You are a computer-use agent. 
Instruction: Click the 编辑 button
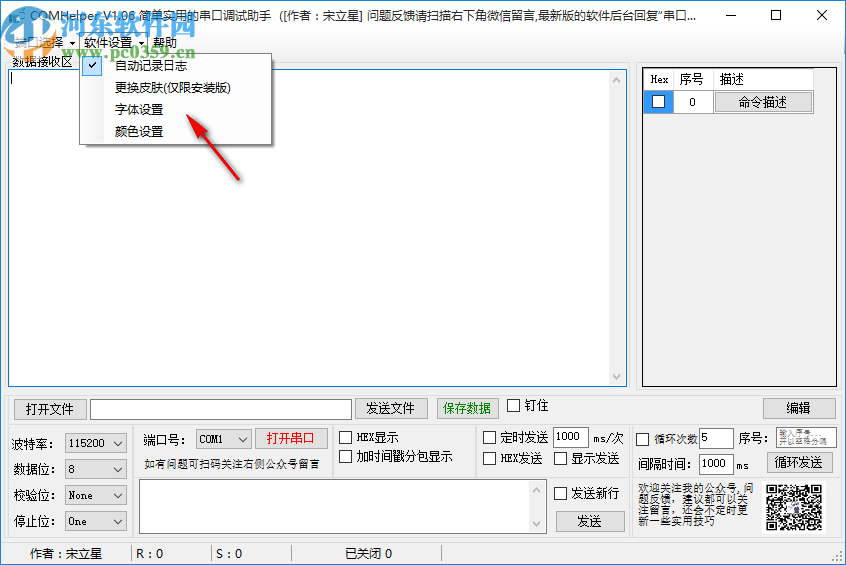799,408
